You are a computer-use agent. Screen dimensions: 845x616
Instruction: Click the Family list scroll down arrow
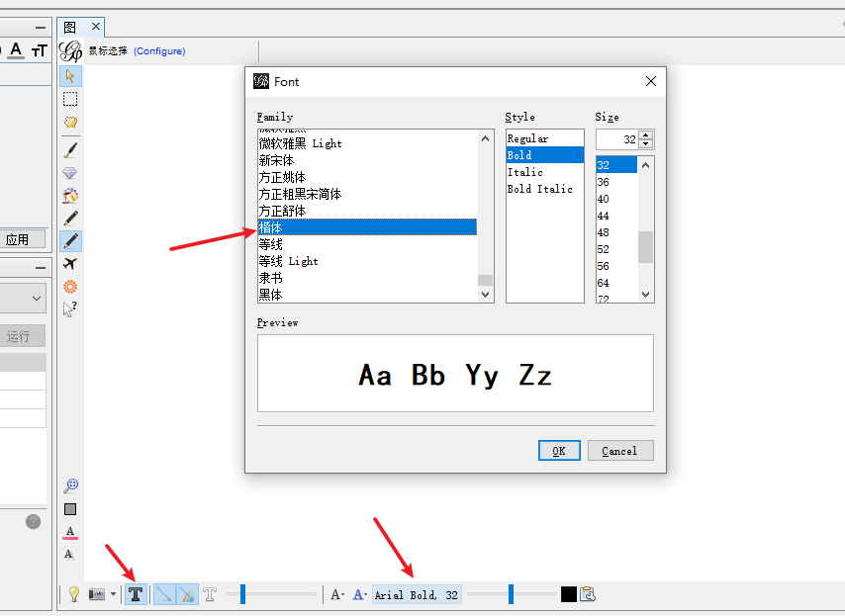pos(485,295)
